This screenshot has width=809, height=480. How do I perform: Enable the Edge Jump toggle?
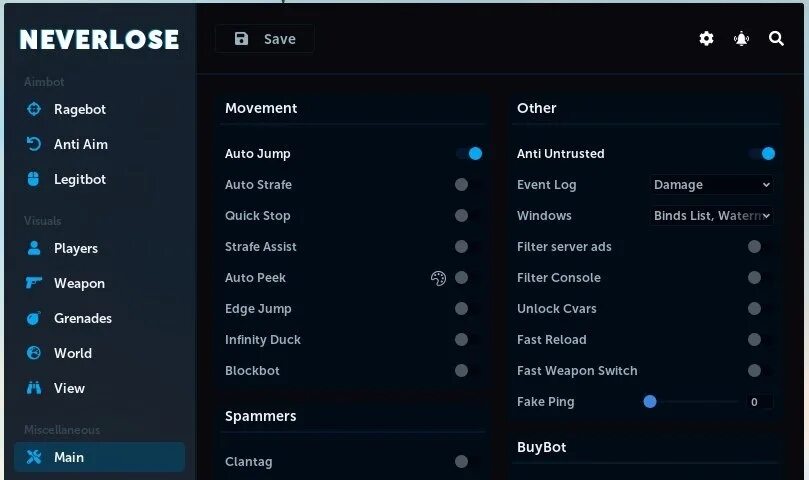[468, 308]
